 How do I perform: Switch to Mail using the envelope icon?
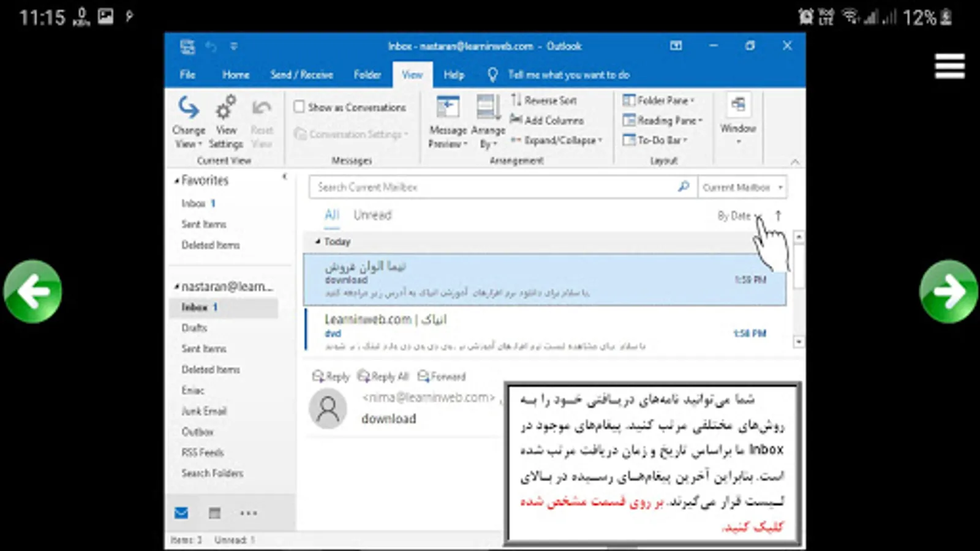(x=181, y=513)
